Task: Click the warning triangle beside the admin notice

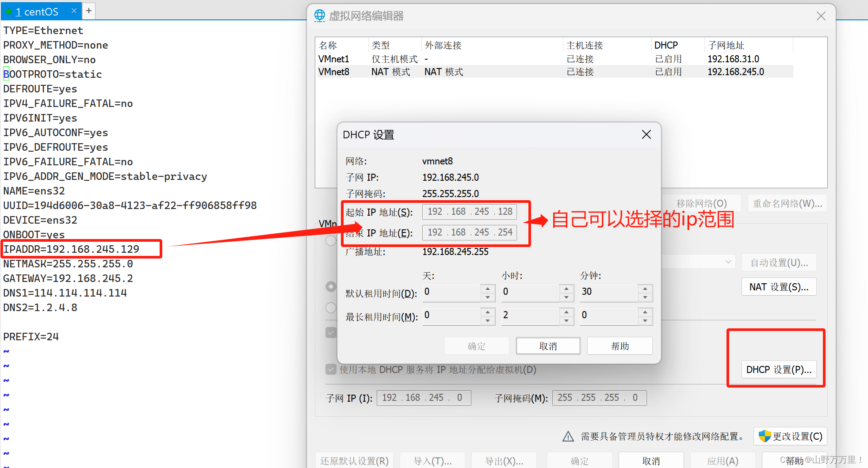Action: pyautogui.click(x=568, y=436)
